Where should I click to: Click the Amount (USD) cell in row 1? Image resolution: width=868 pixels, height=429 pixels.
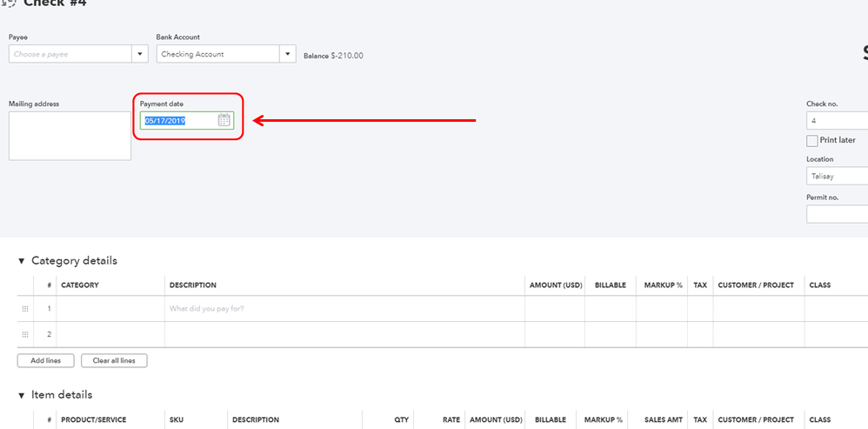(555, 309)
